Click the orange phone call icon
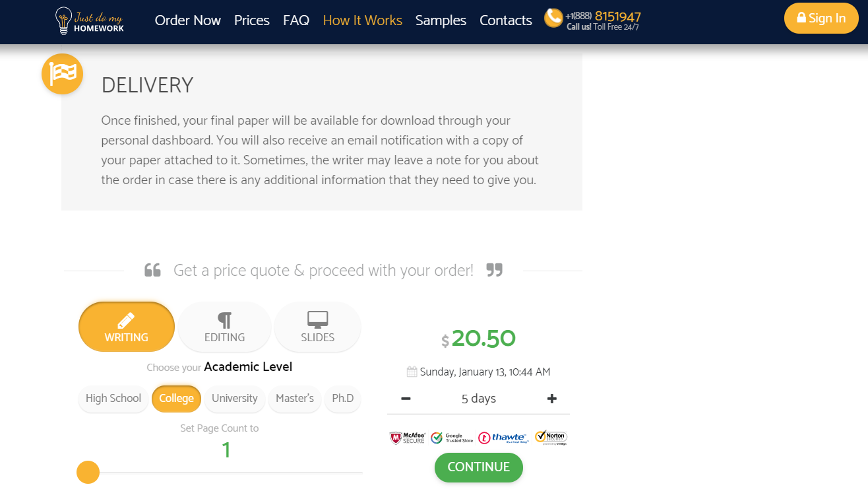Viewport: 868px width, 497px height. tap(553, 18)
